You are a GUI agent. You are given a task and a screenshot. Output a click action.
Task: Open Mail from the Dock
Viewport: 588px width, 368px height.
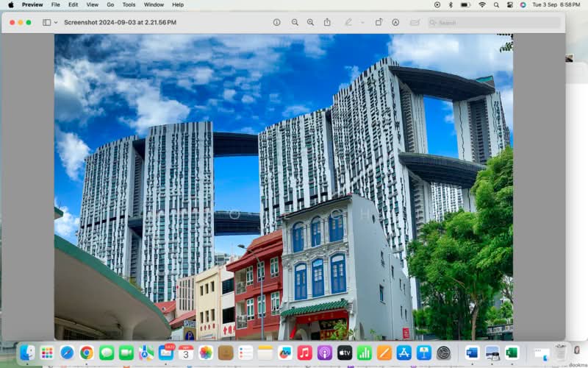[166, 353]
